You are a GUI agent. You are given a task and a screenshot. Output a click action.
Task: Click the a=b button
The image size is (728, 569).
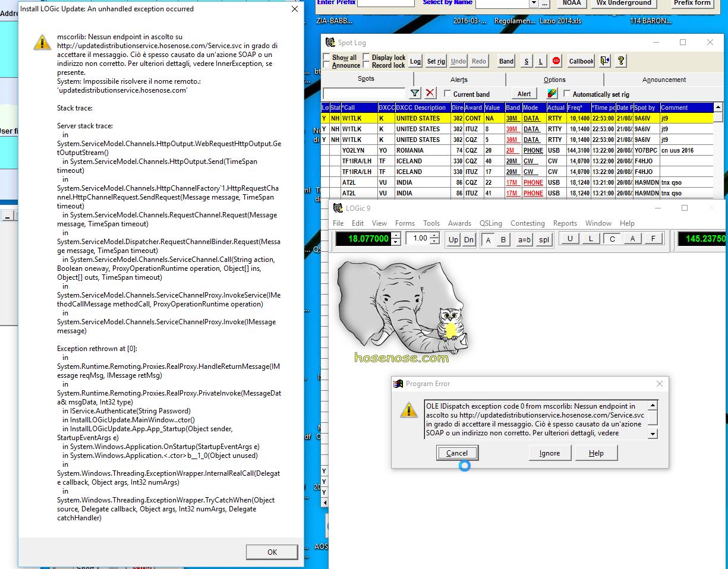coord(524,239)
